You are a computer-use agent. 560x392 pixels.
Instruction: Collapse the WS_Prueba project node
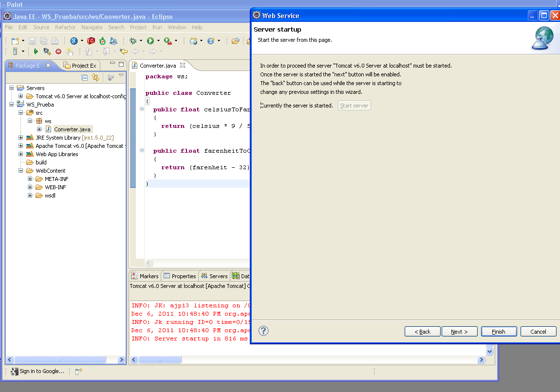point(11,105)
